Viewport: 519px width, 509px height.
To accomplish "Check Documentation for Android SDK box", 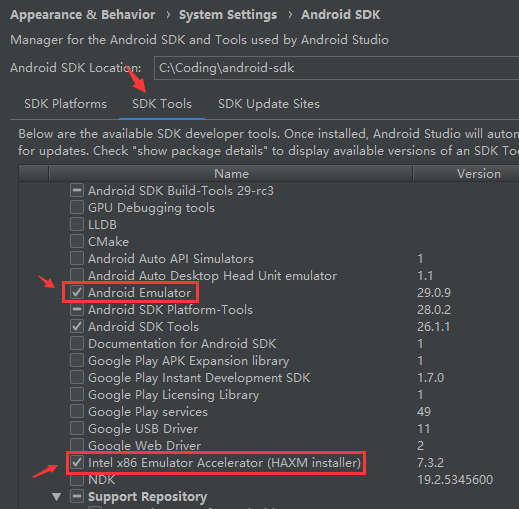I will click(77, 344).
